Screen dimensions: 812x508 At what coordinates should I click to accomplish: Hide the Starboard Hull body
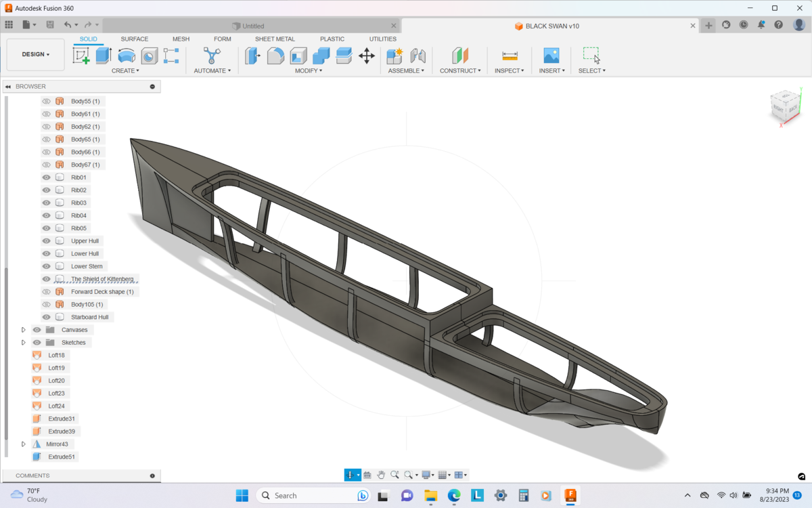[47, 317]
